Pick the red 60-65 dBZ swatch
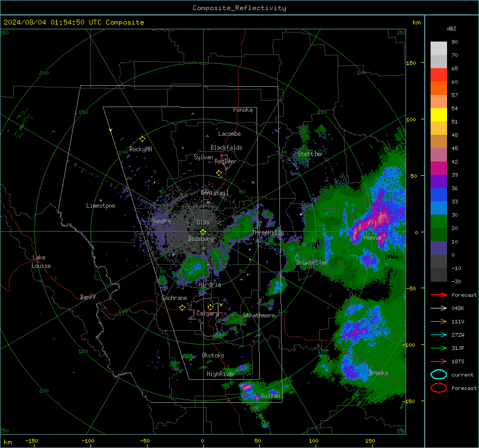The image size is (479, 448). [439, 75]
